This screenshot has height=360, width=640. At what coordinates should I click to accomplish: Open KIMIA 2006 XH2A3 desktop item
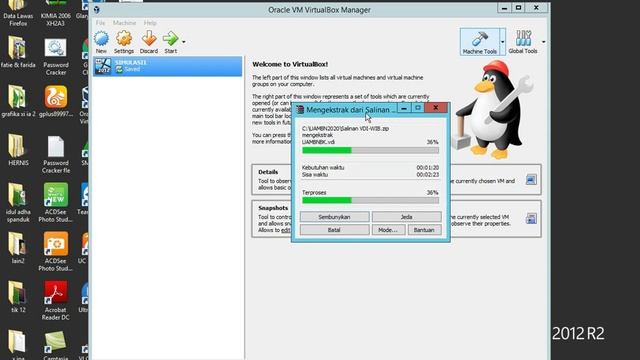(x=56, y=13)
